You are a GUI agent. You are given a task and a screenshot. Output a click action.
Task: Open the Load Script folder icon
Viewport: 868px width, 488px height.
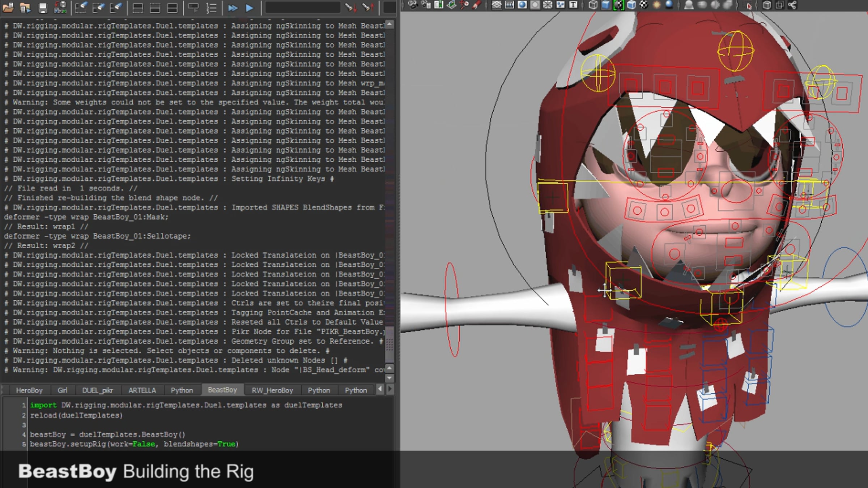click(x=8, y=7)
